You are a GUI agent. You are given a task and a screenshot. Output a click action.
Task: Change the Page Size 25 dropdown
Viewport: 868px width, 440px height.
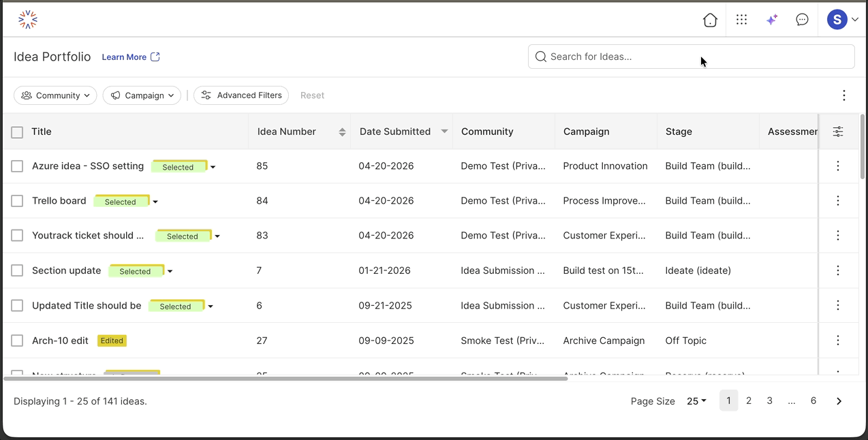[696, 401]
